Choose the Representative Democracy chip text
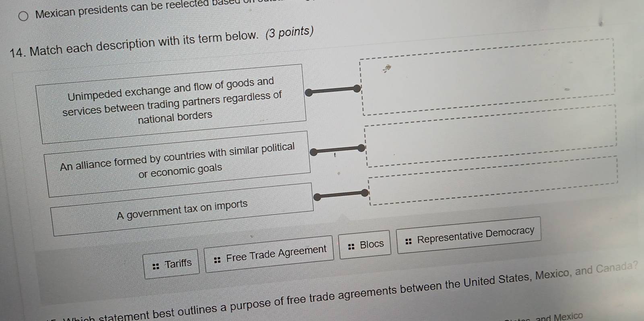644x321 pixels. point(475,235)
